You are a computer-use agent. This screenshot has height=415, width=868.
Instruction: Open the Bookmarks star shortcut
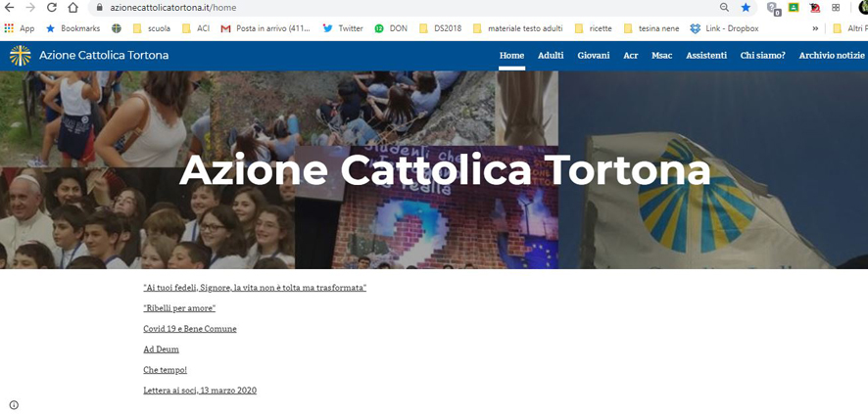pos(72,28)
